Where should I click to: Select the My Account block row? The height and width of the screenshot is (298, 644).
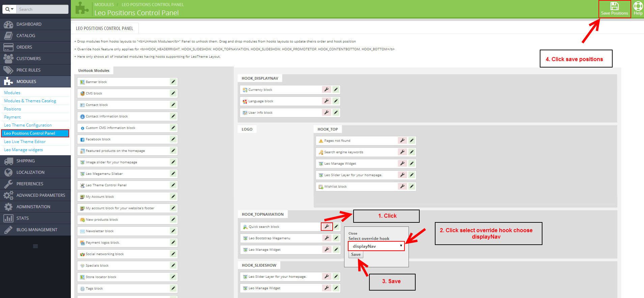pyautogui.click(x=128, y=196)
